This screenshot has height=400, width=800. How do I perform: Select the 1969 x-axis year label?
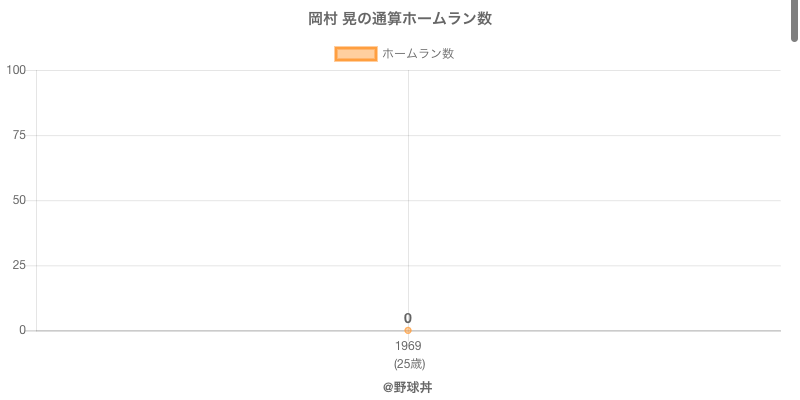click(408, 346)
